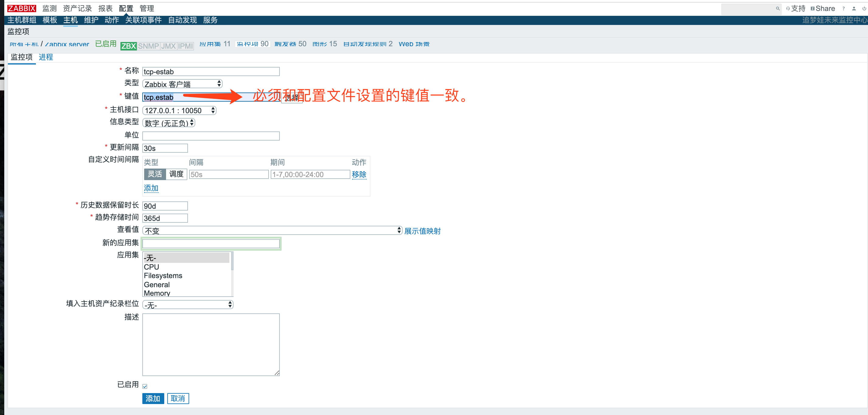Open 支持 with the headset icon
868x415 pixels.
pyautogui.click(x=797, y=9)
